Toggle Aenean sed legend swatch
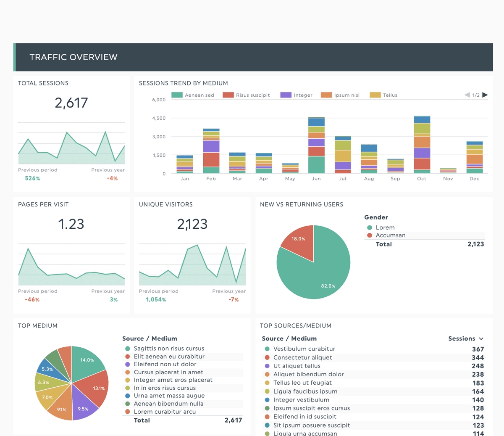Viewport: 504px width, 436px height. pos(177,95)
